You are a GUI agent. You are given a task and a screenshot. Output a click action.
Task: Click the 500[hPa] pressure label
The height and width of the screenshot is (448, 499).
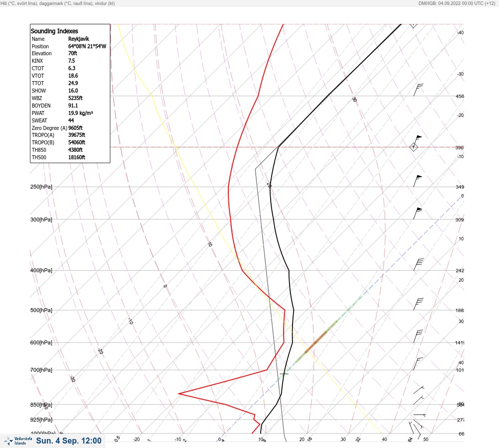[41, 310]
